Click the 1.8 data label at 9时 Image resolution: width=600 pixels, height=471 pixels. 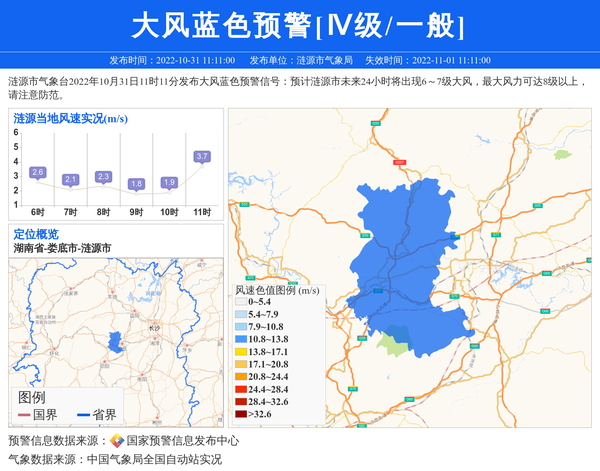coord(136,184)
